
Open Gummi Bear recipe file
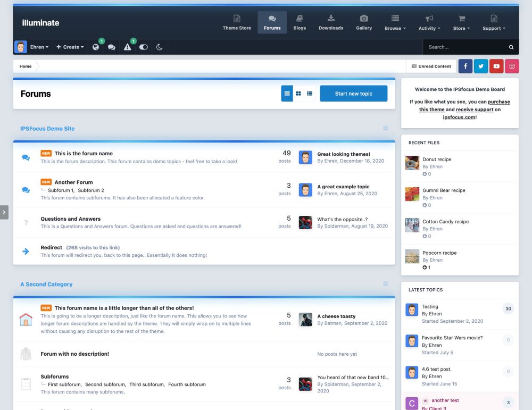pos(444,190)
